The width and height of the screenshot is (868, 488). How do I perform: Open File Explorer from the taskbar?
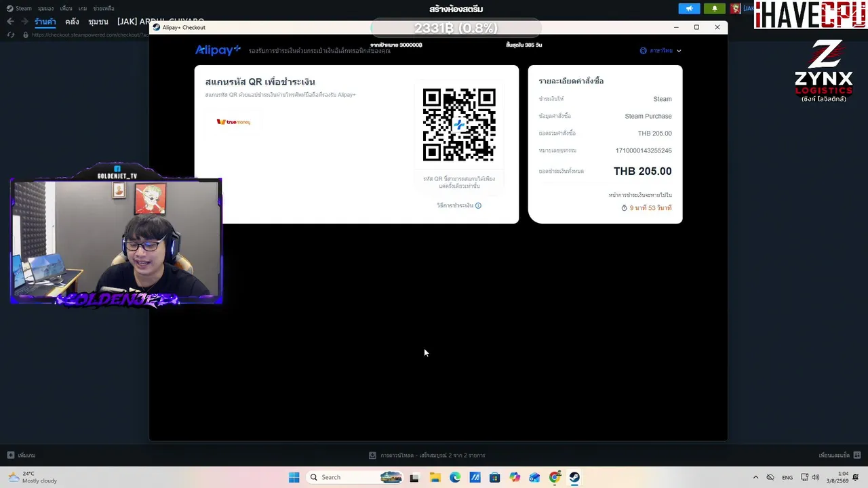[435, 477]
